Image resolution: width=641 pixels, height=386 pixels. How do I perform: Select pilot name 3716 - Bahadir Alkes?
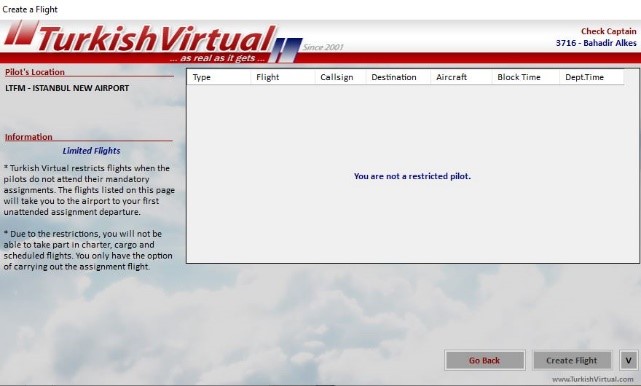coord(596,43)
